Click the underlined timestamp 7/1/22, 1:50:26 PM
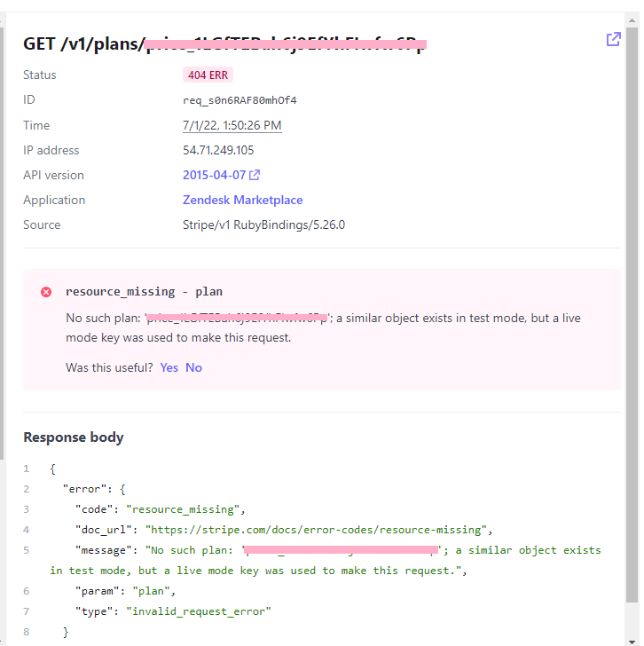644x646 pixels. click(x=232, y=126)
